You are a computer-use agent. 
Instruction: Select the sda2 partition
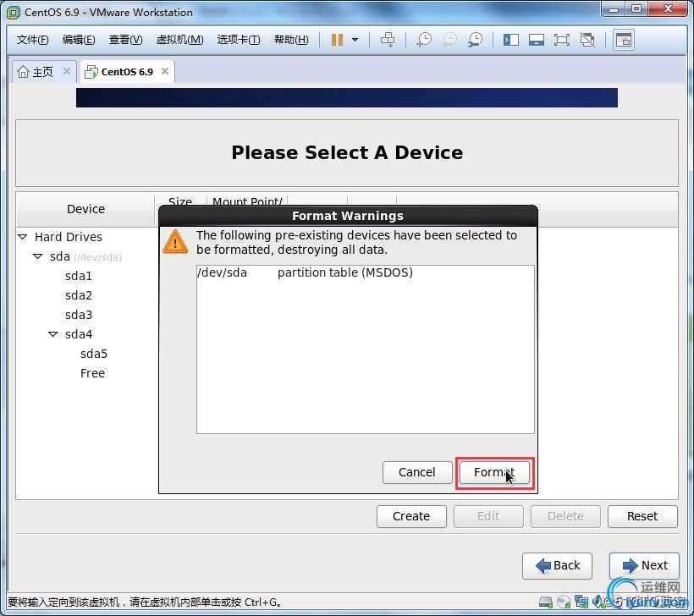click(79, 295)
